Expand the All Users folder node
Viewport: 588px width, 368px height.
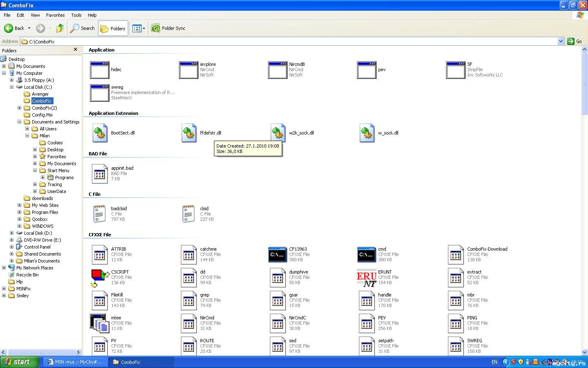pyautogui.click(x=27, y=129)
